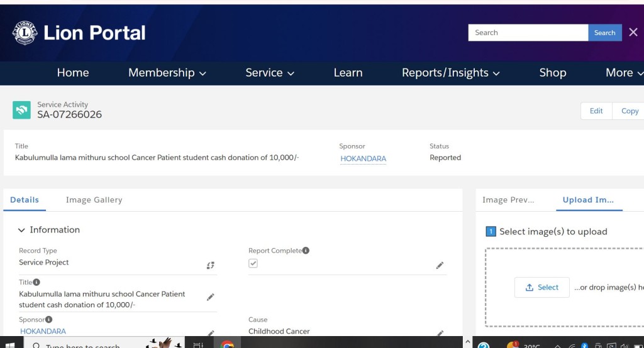Click the info icon beside Title label

coord(36,282)
